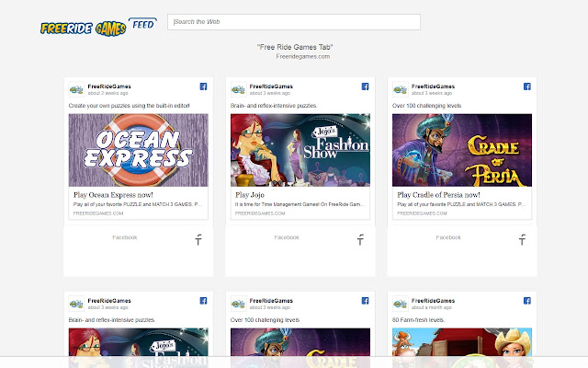Viewport: 588px width, 368px height.
Task: Open the Ocean Express game banner
Action: pyautogui.click(x=139, y=150)
